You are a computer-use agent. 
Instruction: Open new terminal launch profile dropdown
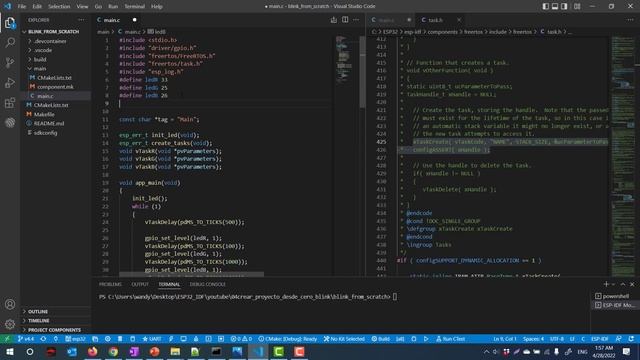click(613, 284)
